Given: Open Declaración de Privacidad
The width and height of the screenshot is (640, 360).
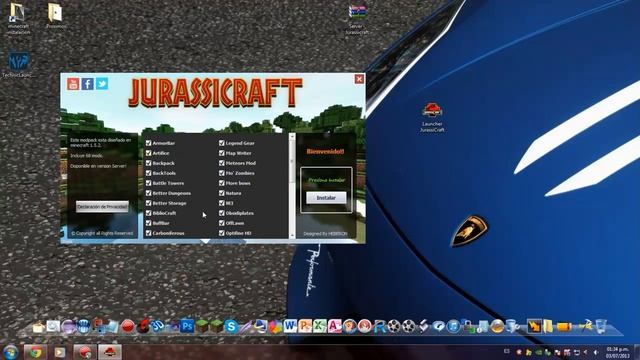Looking at the screenshot, I should tap(102, 207).
